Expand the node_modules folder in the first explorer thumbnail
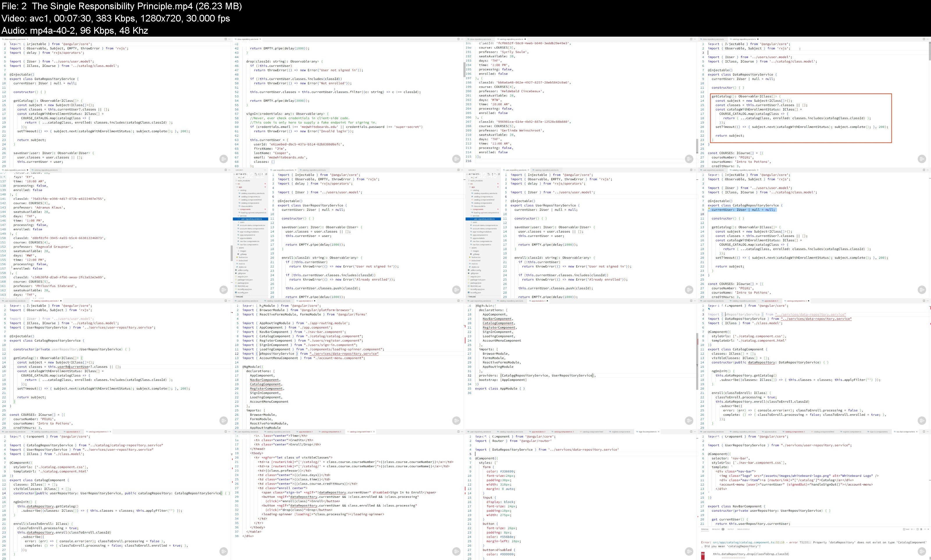The width and height of the screenshot is (931, 560). tap(243, 181)
